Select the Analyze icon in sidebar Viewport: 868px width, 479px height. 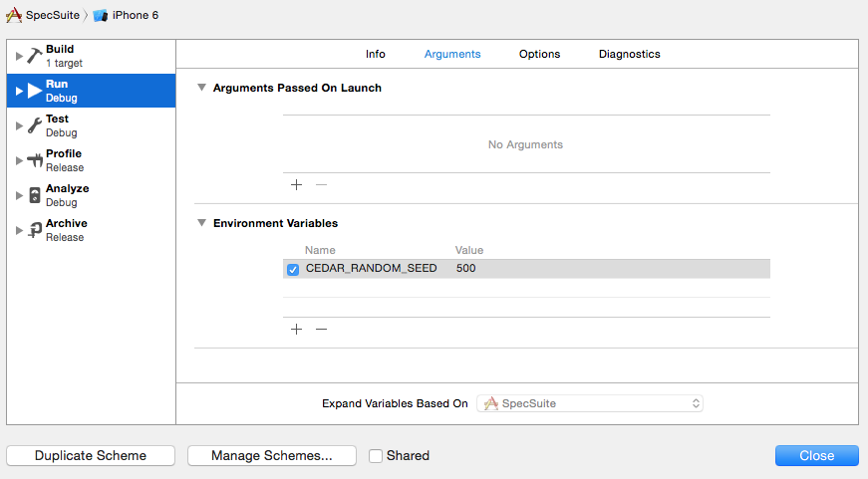(x=34, y=195)
